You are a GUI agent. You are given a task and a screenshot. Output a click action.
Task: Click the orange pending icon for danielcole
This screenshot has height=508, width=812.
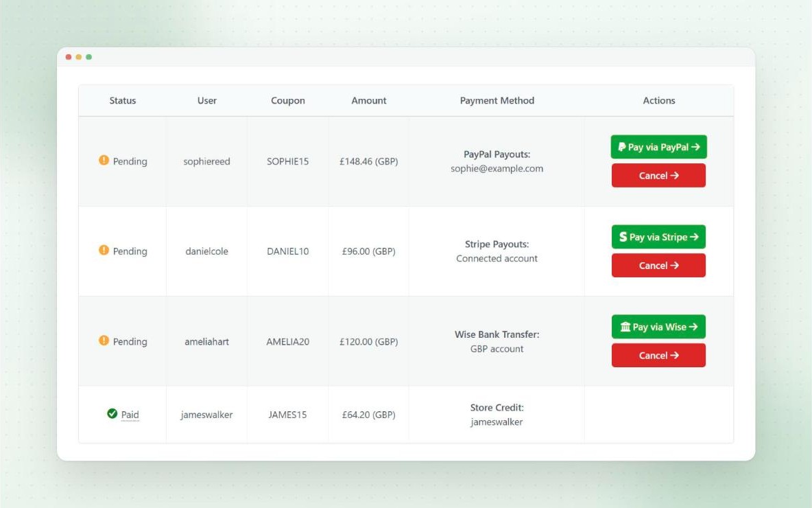104,251
